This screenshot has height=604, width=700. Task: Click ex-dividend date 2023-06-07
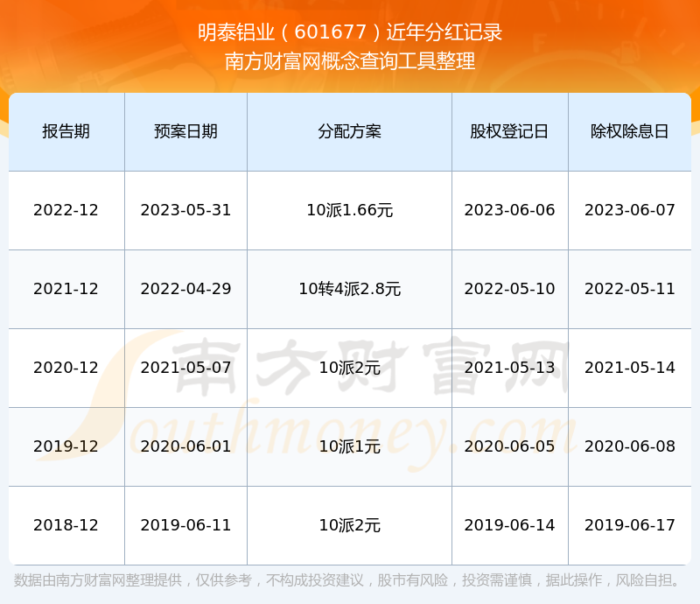[x=629, y=210]
